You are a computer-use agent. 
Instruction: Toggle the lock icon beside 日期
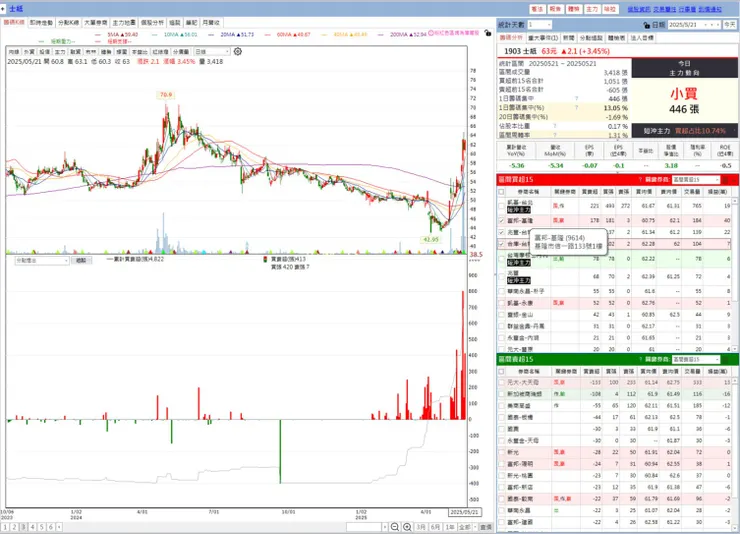point(647,25)
